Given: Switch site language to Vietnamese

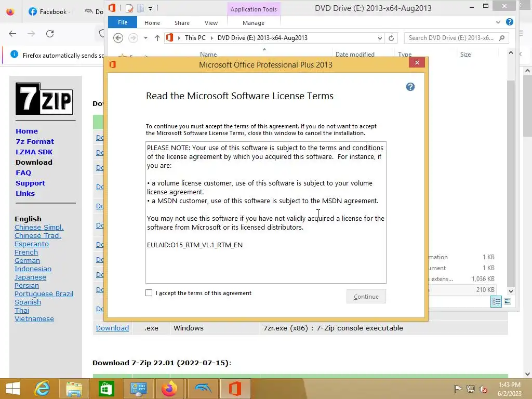Looking at the screenshot, I should (x=34, y=319).
